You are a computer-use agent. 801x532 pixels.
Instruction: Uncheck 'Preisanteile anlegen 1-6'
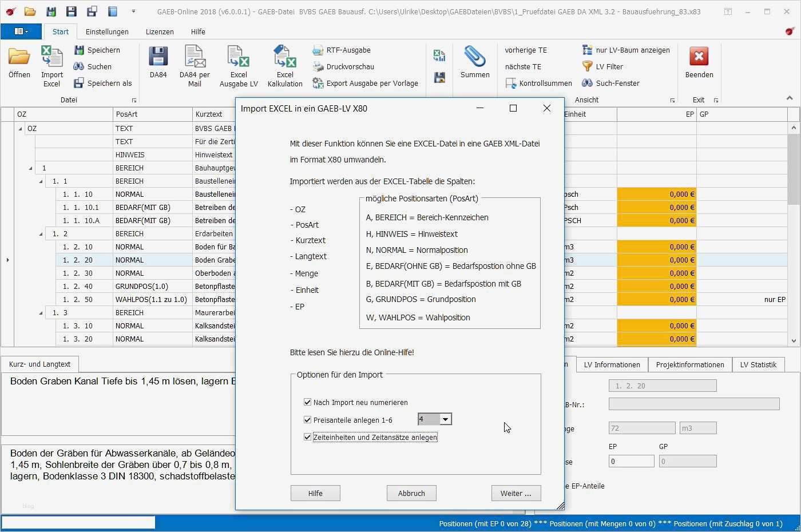(x=308, y=419)
